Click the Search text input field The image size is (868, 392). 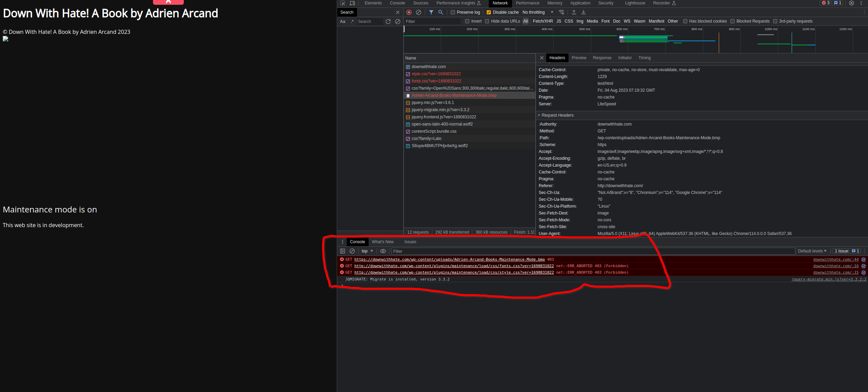tap(369, 22)
